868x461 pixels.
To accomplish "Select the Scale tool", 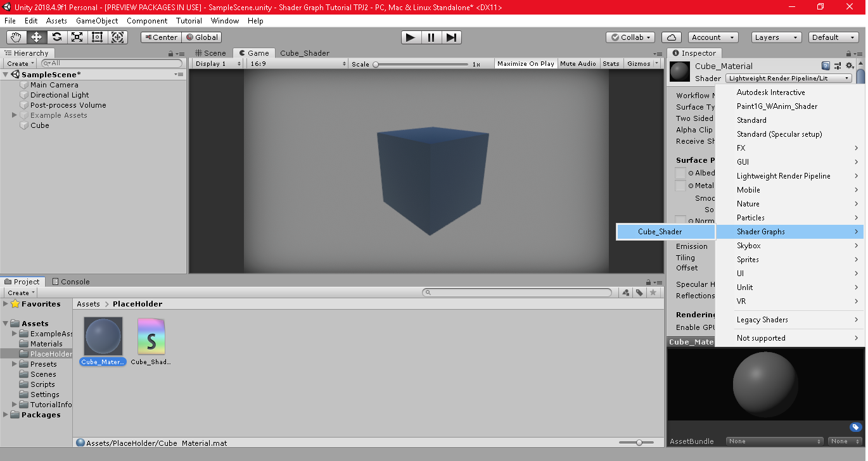I will 77,37.
